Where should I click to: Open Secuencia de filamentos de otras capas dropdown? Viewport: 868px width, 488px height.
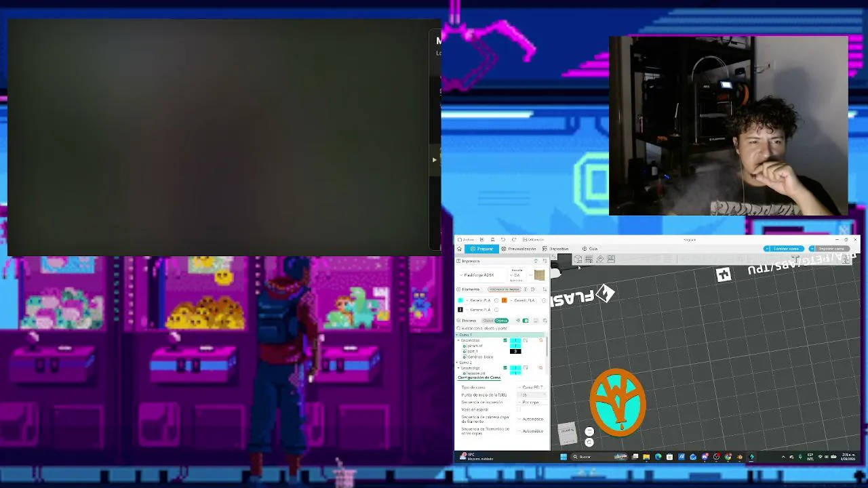point(532,431)
